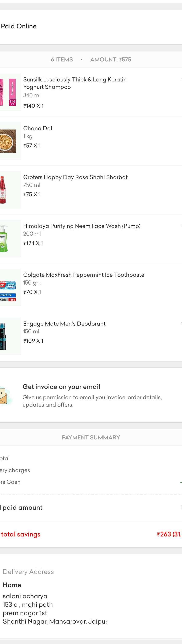Open Grofers Happy Day Rose Shahi Sharbat
Image resolution: width=182 pixels, height=644 pixels.
click(x=75, y=177)
